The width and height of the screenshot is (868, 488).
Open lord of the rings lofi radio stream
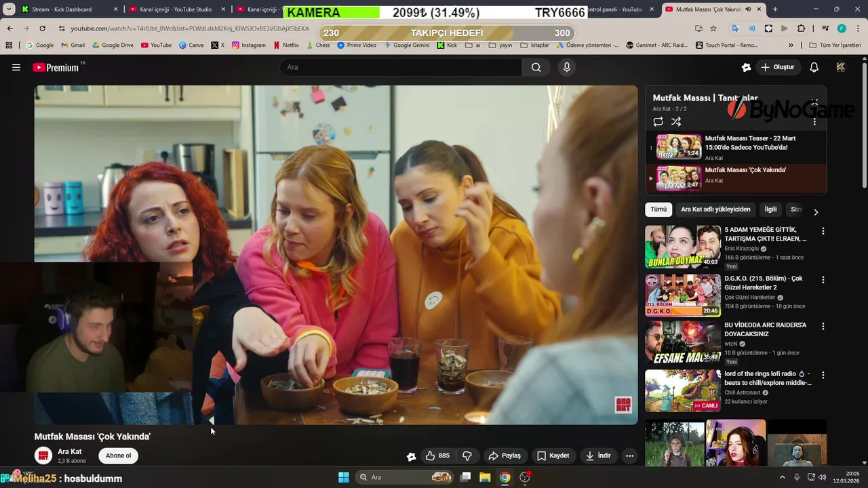768,378
